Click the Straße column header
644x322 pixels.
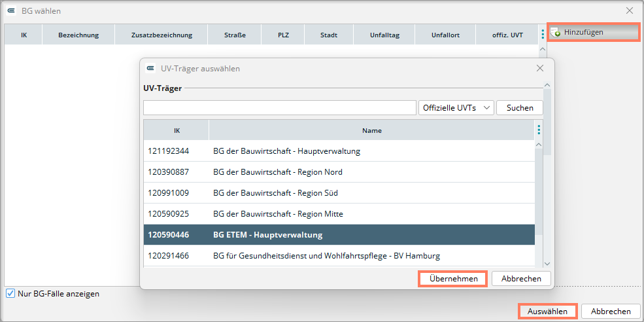235,35
